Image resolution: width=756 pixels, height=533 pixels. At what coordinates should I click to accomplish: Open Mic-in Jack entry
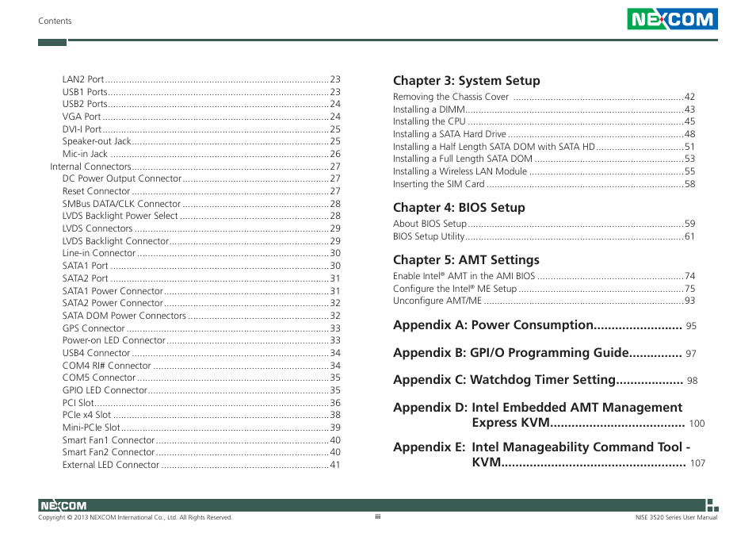click(201, 154)
